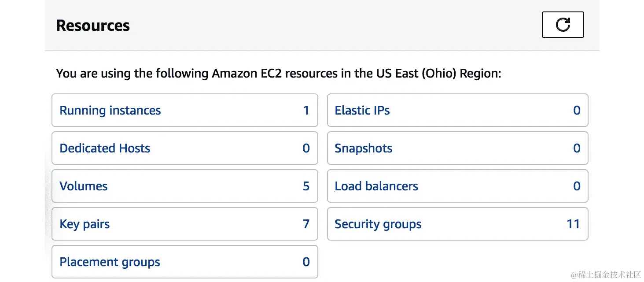The image size is (644, 282).
Task: Open the Key pairs link
Action: pyautogui.click(x=85, y=224)
